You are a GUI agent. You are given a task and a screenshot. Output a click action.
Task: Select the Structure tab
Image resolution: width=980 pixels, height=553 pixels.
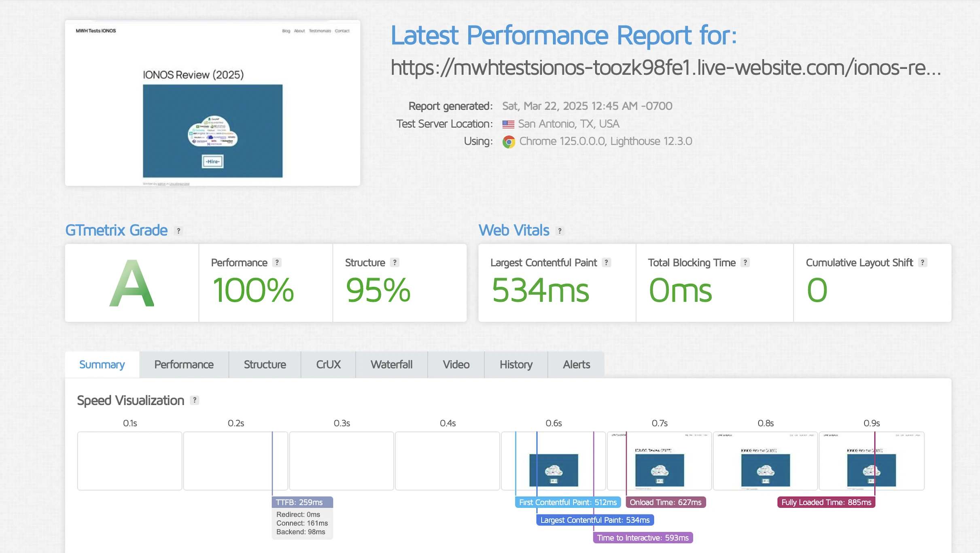[x=265, y=364]
